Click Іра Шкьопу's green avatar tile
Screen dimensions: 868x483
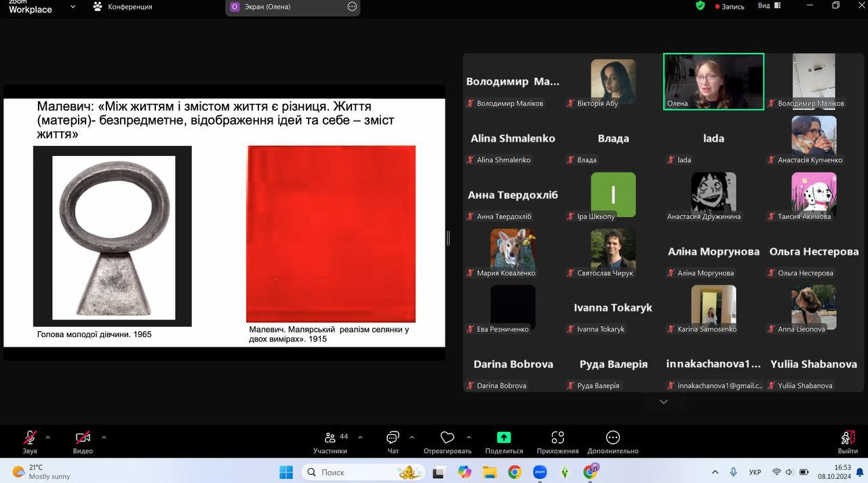click(613, 195)
